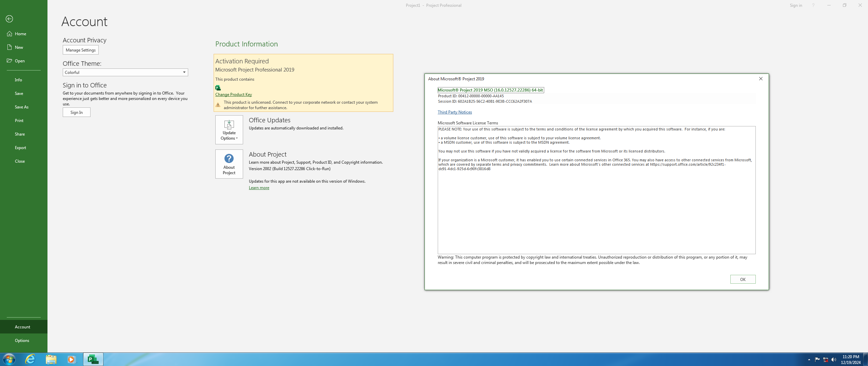868x366 pixels.
Task: Click the Session ID line in About dialog
Action: [485, 101]
